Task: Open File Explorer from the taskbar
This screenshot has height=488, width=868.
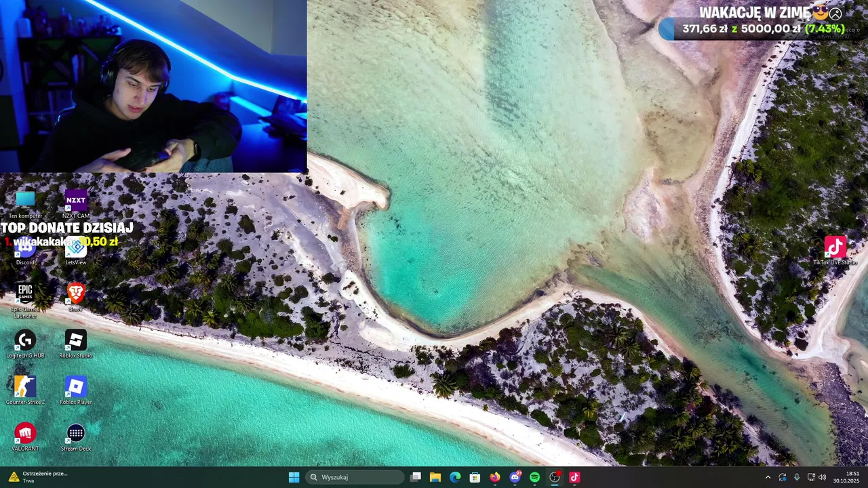Action: (435, 477)
